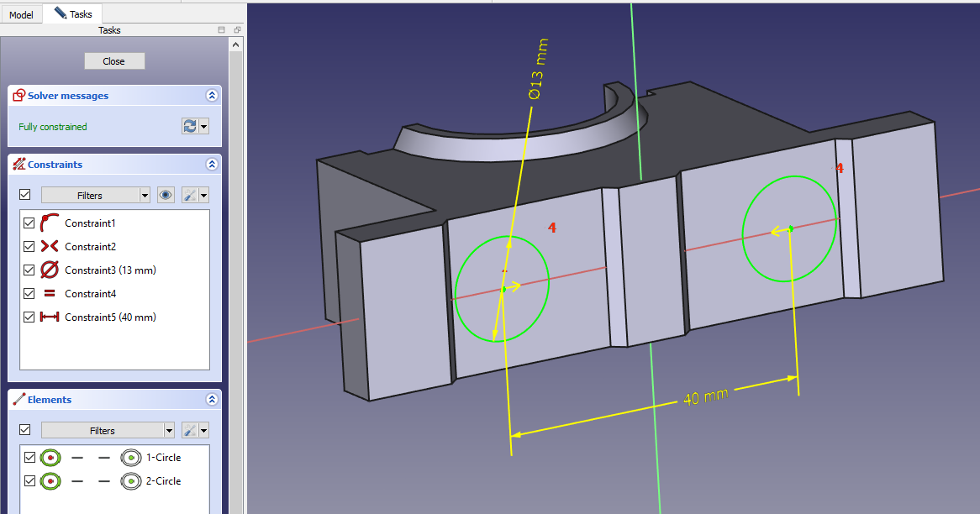Viewport: 980px width, 514px height.
Task: Open the Constraints Filters dropdown arrow
Action: point(145,196)
